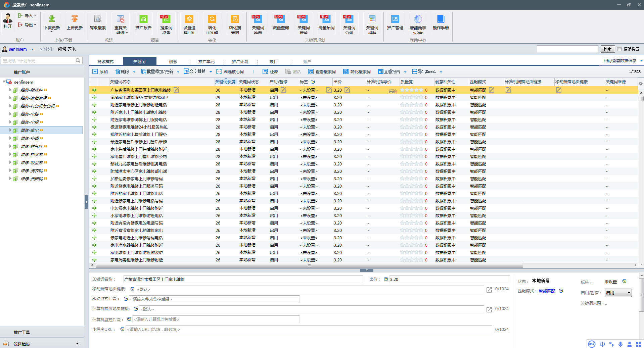Launch the 智能助手 smart assistant

pos(418,19)
